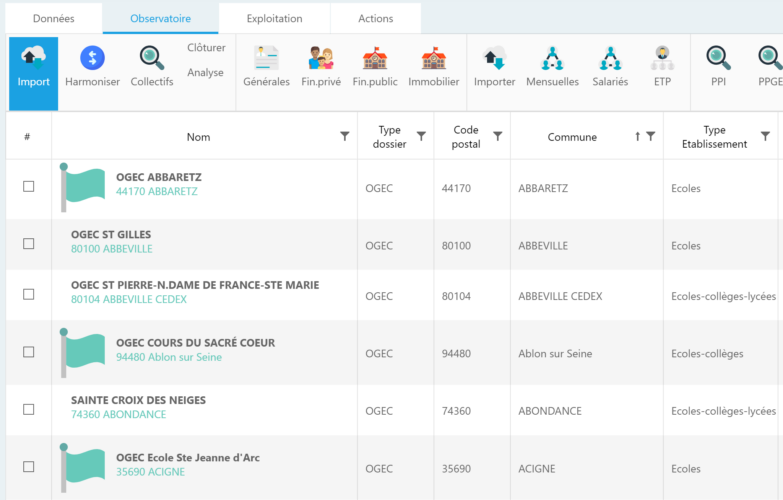Select the SAINTE CROIX DES NEIGES name
Viewport: 783px width, 500px height.
pyautogui.click(x=138, y=400)
